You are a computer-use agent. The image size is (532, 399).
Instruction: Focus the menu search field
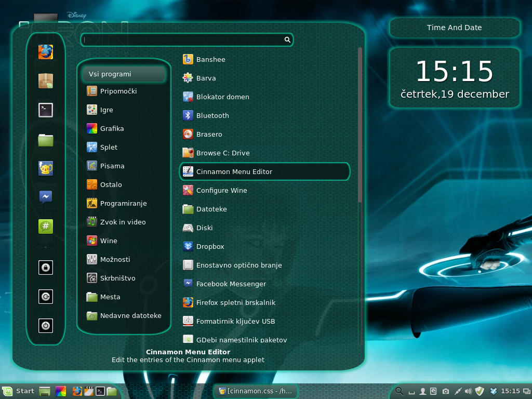click(187, 39)
